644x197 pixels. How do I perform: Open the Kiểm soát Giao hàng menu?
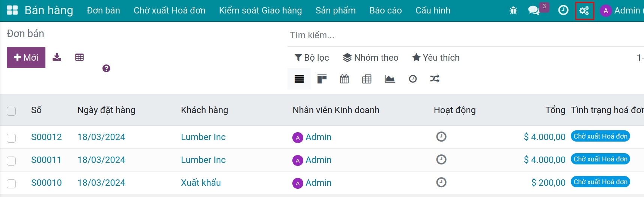260,10
